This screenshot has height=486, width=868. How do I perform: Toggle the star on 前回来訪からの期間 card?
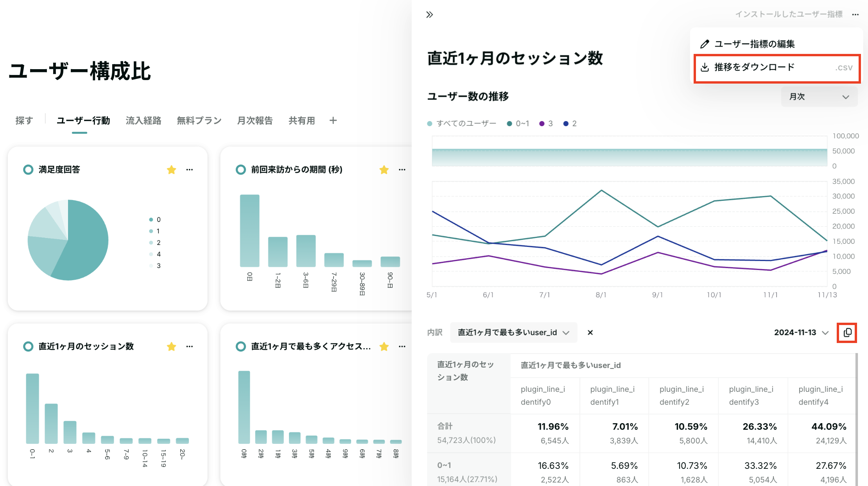coord(384,170)
